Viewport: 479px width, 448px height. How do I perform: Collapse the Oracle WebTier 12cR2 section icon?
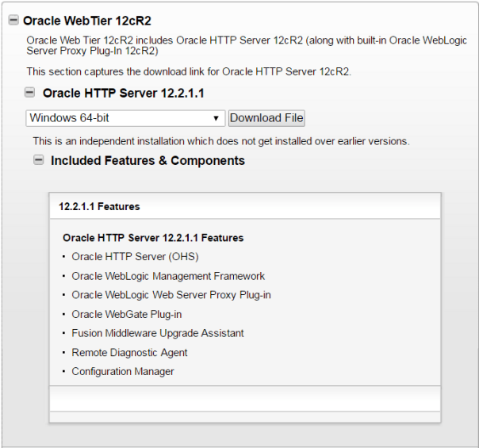pos(13,21)
